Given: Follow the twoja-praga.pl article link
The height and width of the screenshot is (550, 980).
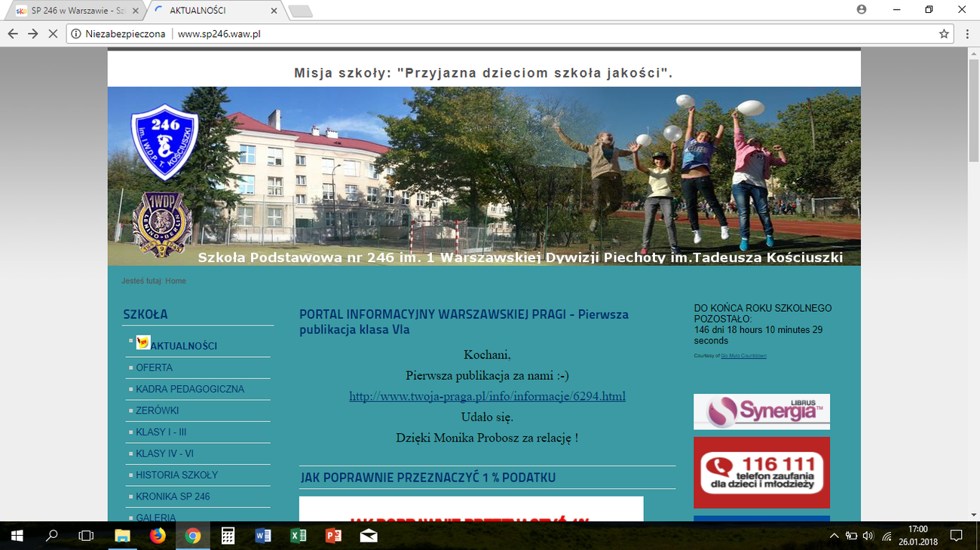Looking at the screenshot, I should click(x=487, y=396).
